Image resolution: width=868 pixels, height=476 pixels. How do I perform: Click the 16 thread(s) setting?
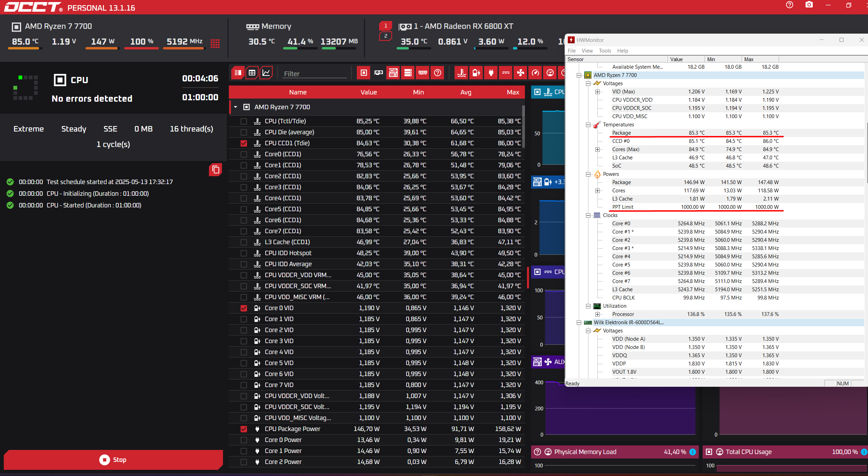click(191, 129)
